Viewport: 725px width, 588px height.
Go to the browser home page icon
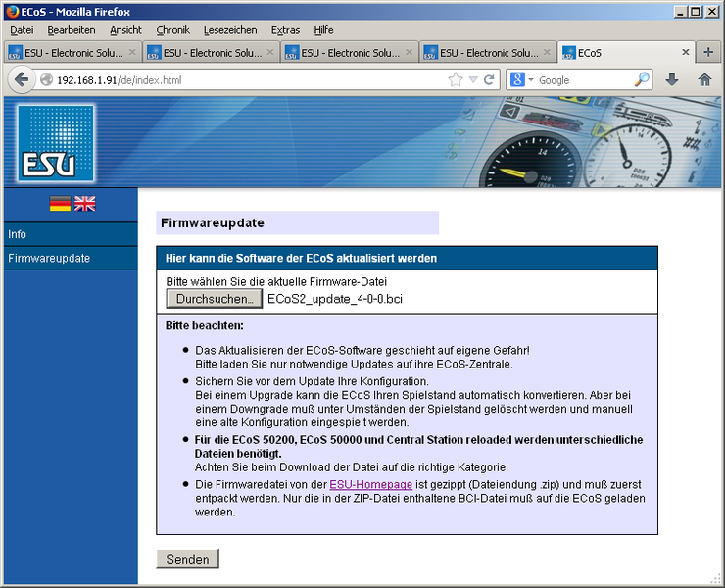tap(704, 80)
